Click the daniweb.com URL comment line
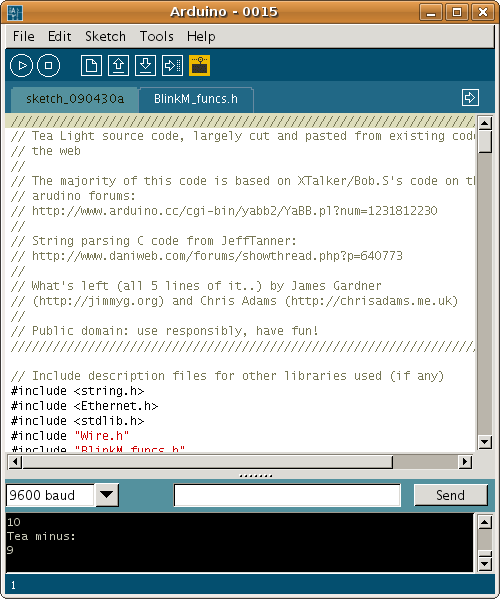The height and width of the screenshot is (599, 500). tap(207, 256)
